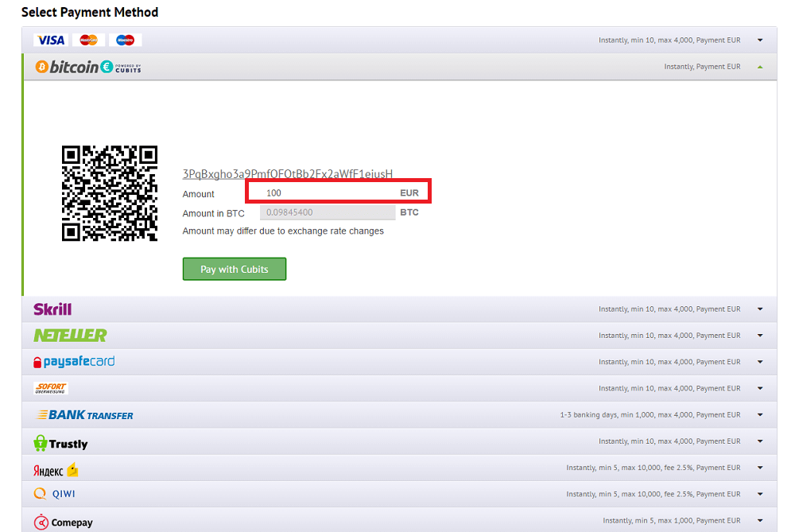Choose the Skrill payment logo
This screenshot has width=795, height=532.
point(52,309)
